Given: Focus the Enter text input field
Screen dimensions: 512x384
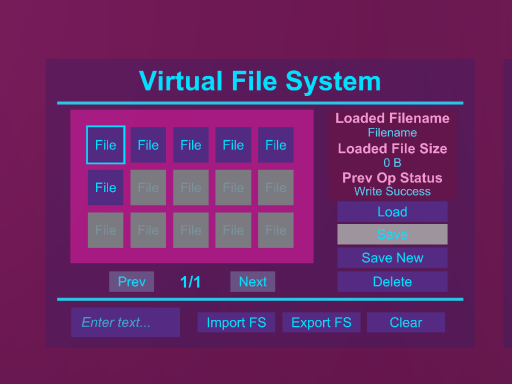Looking at the screenshot, I should pyautogui.click(x=126, y=322).
